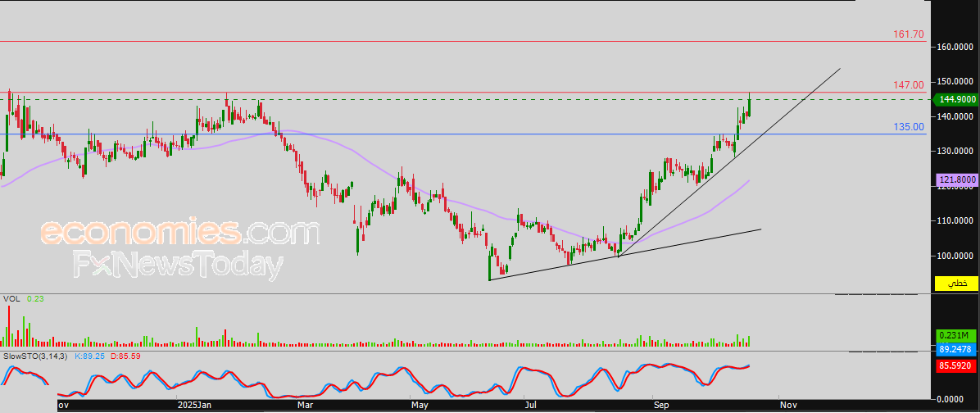Click the 150.0000 price axis tick
The image size is (980, 413).
955,82
